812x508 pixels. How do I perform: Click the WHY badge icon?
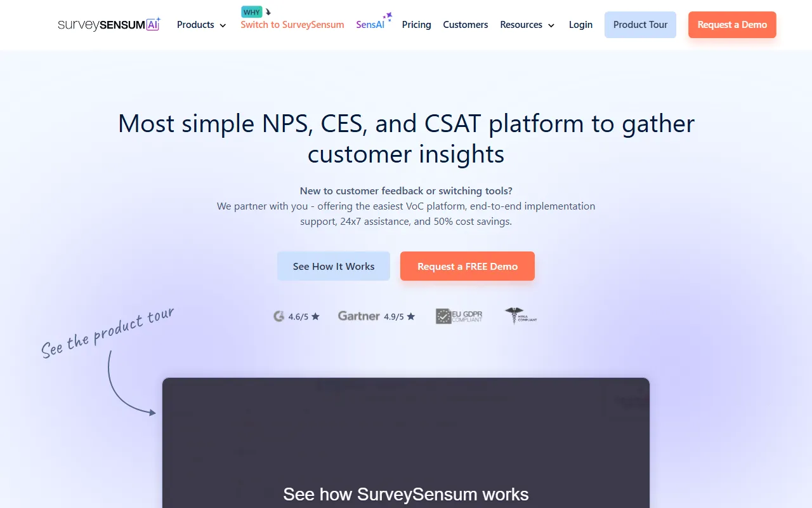[x=252, y=12]
